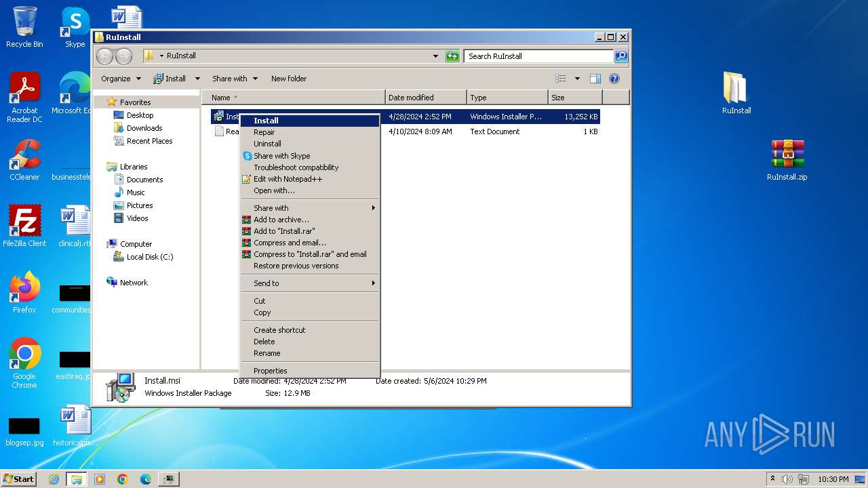Viewport: 868px width, 488px height.
Task: Select Compress to "Install.rar" and email
Action: [310, 254]
